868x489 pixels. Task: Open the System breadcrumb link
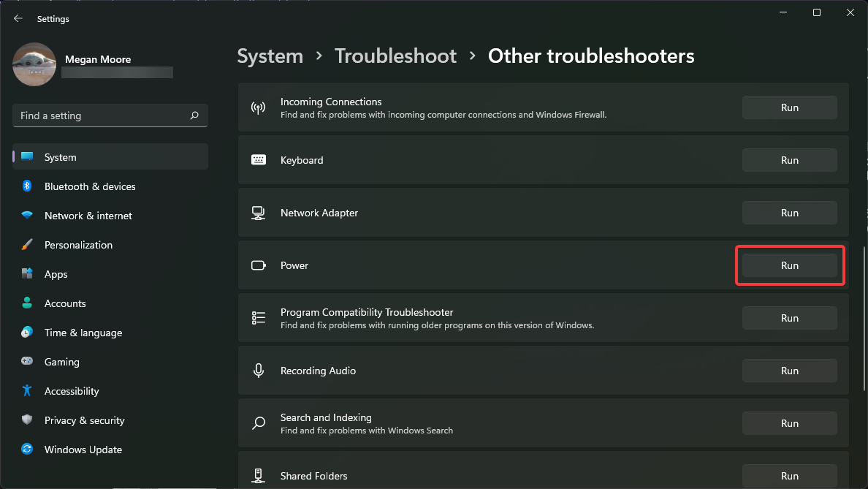coord(270,56)
